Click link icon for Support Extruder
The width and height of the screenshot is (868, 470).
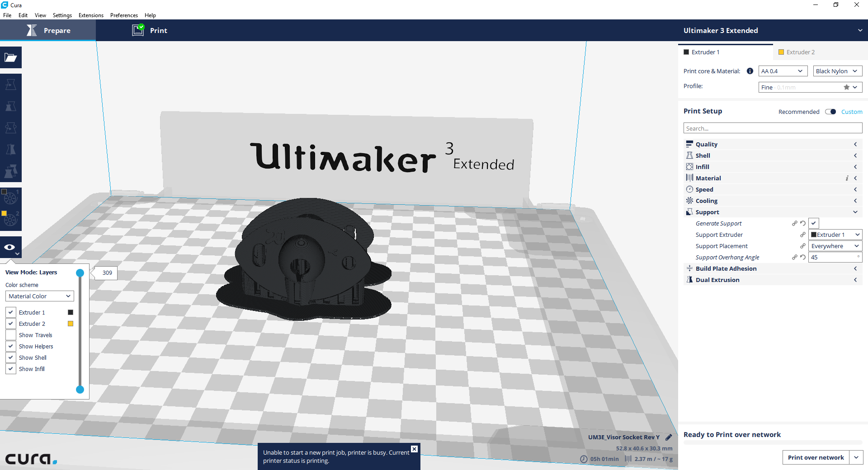point(803,235)
